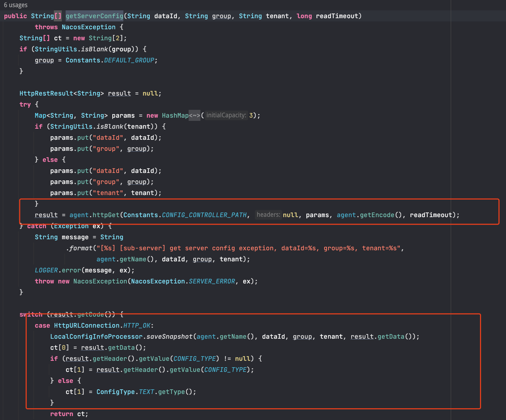Click the return keyword before ct

pos(62,414)
